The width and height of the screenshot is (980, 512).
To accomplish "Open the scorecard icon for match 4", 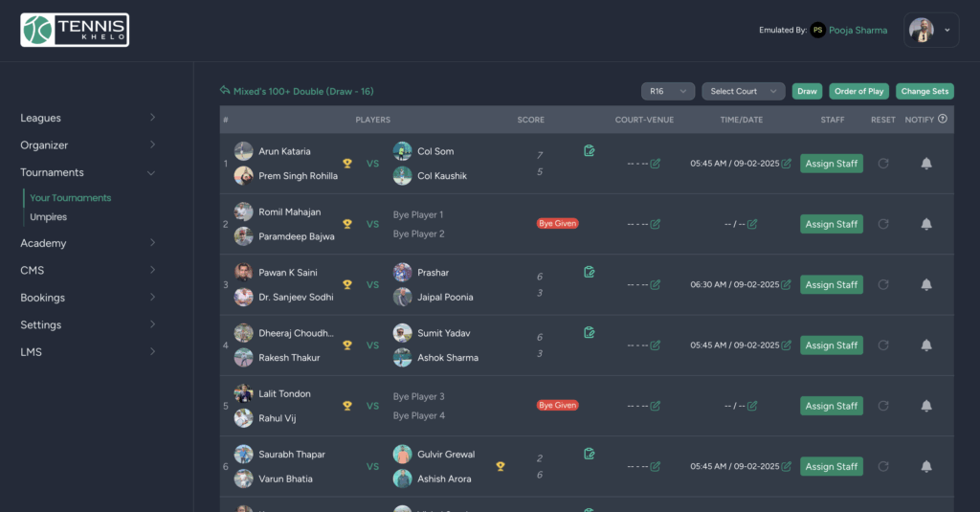I will [589, 333].
